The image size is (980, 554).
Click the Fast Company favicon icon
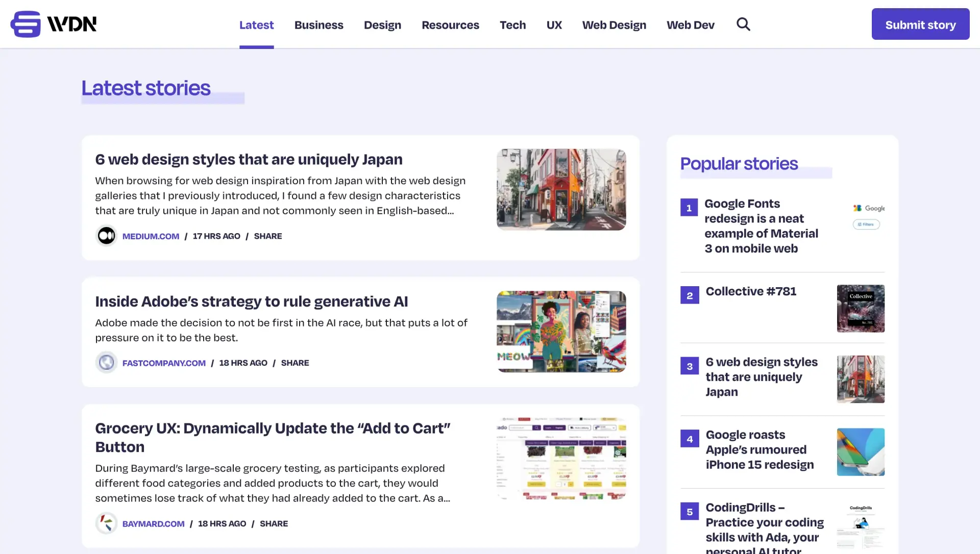point(105,362)
